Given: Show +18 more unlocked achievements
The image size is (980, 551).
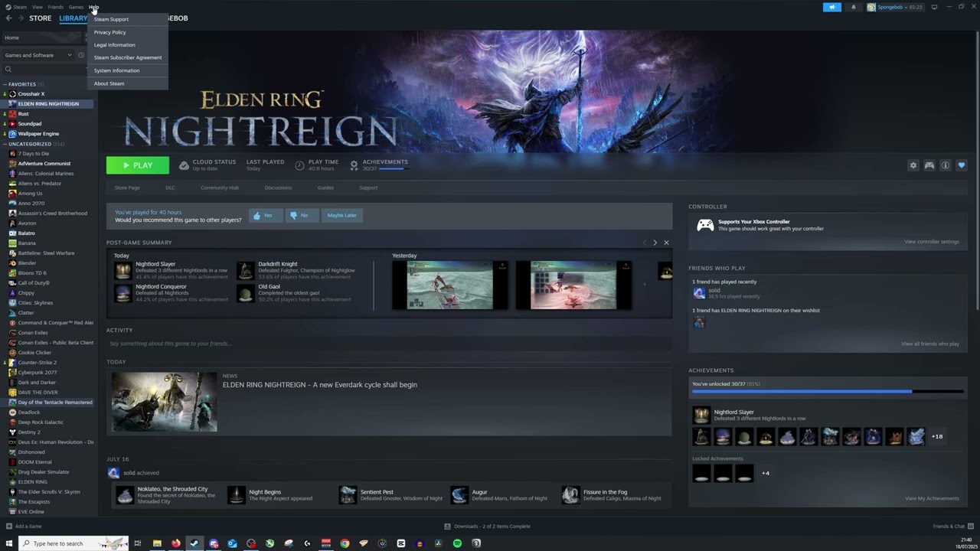Looking at the screenshot, I should 937,436.
